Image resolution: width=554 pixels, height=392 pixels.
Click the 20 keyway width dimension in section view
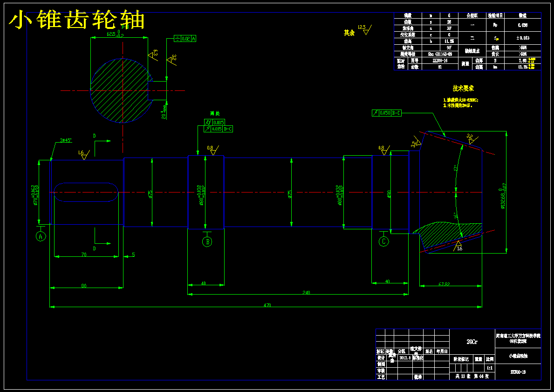click(164, 112)
